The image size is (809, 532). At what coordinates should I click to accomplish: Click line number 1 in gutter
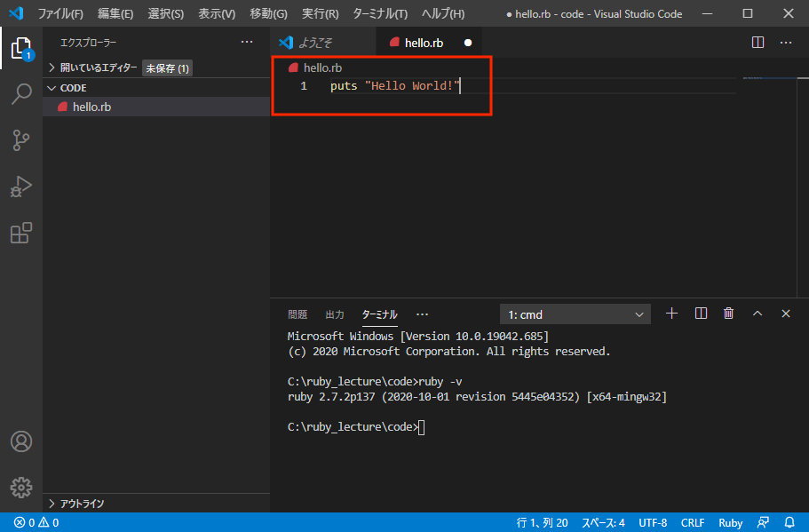[304, 85]
